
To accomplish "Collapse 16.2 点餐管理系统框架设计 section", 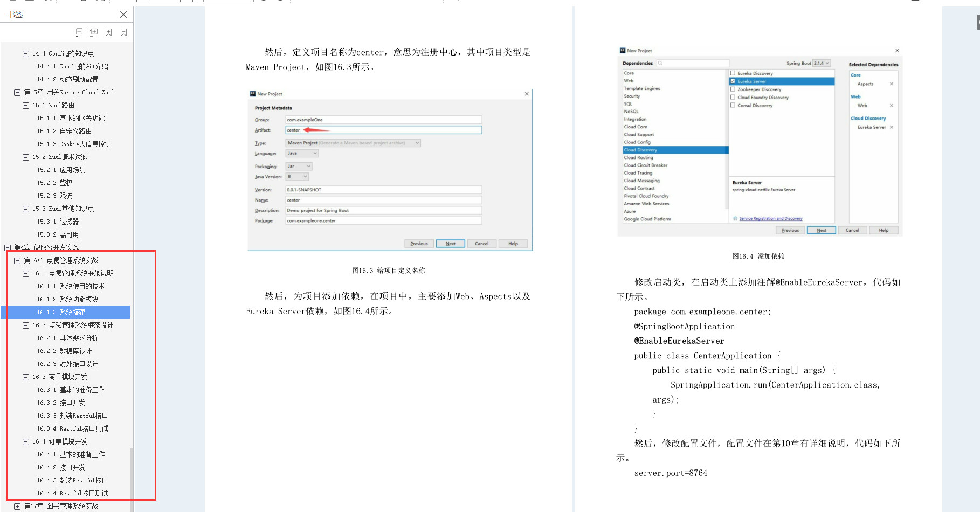I will tap(26, 325).
